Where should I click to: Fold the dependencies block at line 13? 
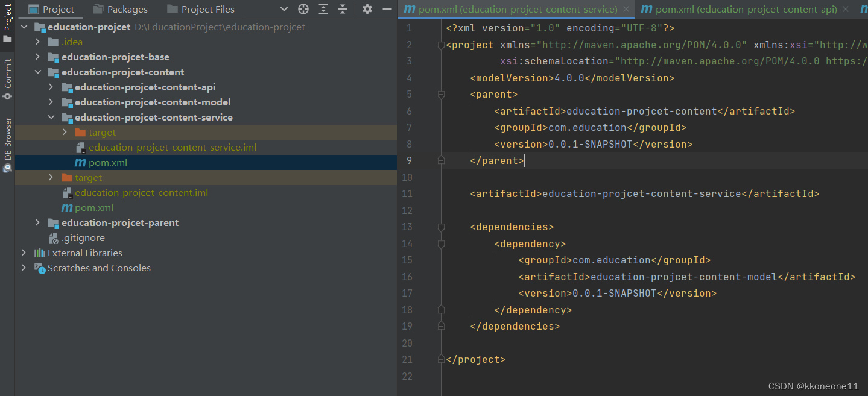441,227
